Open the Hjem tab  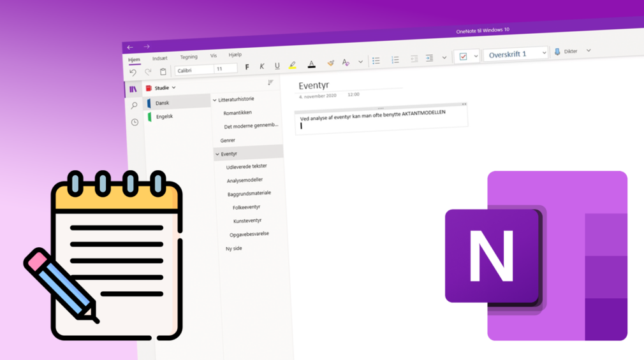pyautogui.click(x=134, y=60)
